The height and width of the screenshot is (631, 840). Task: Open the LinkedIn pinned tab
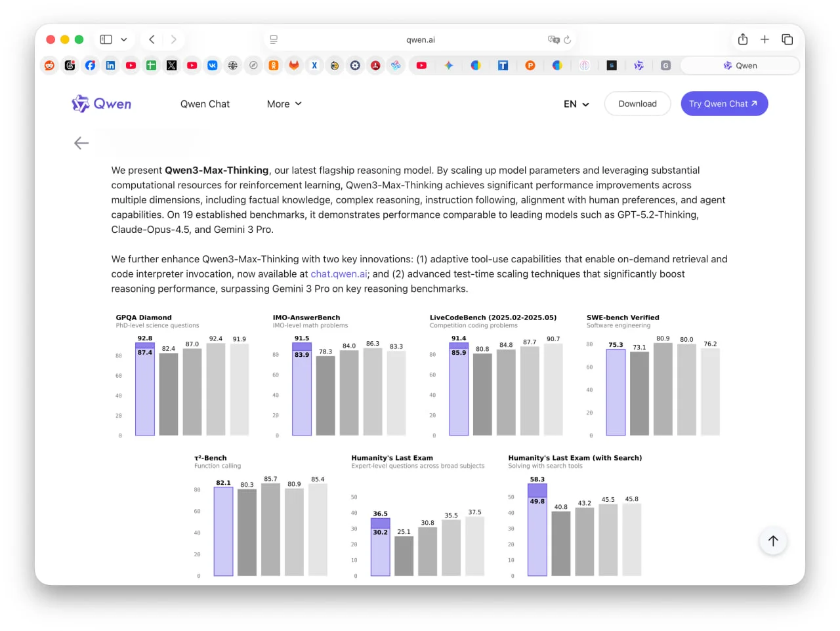pyautogui.click(x=110, y=66)
